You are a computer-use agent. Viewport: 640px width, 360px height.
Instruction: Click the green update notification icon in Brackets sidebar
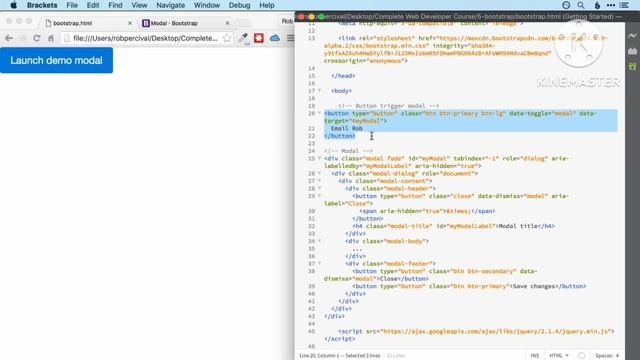point(632,66)
